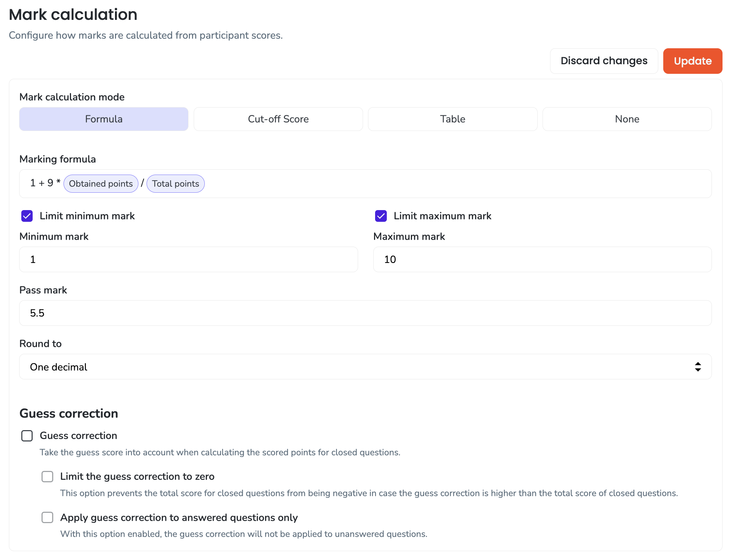Viewport: 736px width, 560px height.
Task: Choose the Table calculation mode
Action: (452, 119)
